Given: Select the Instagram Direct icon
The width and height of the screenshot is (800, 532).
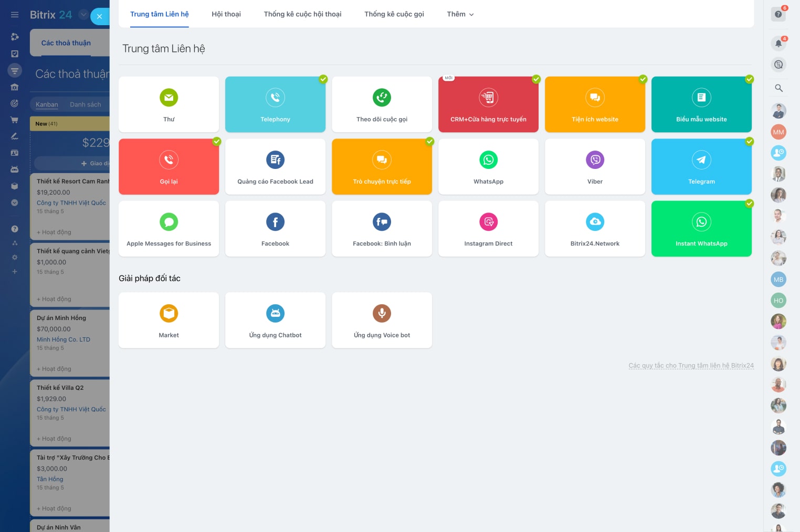Looking at the screenshot, I should coord(488,222).
